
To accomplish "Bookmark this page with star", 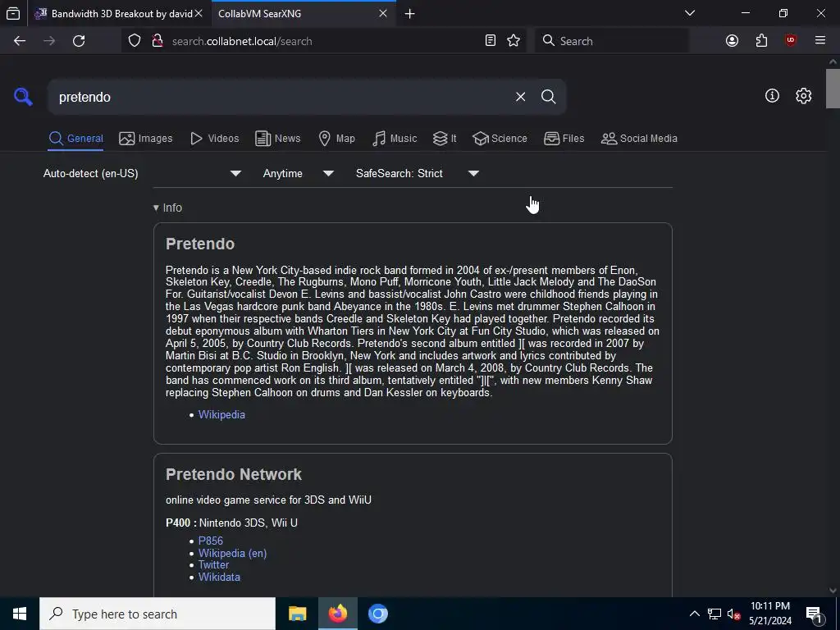I will pyautogui.click(x=514, y=41).
